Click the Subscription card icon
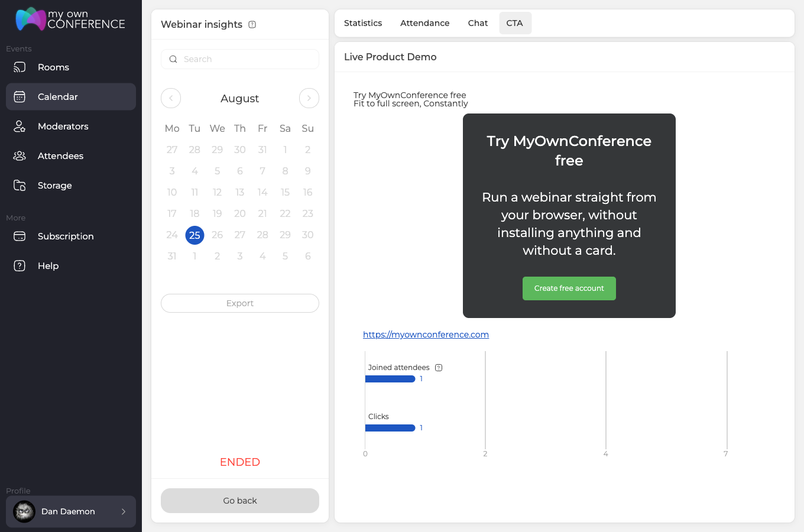This screenshot has height=532, width=804. 20,236
